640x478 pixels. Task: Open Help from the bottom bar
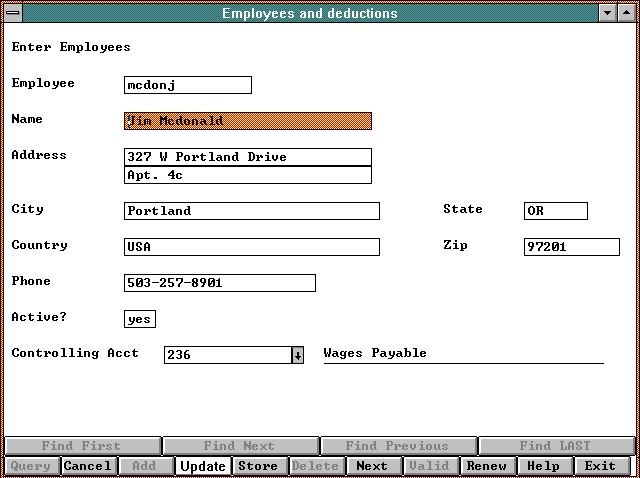pyautogui.click(x=543, y=466)
